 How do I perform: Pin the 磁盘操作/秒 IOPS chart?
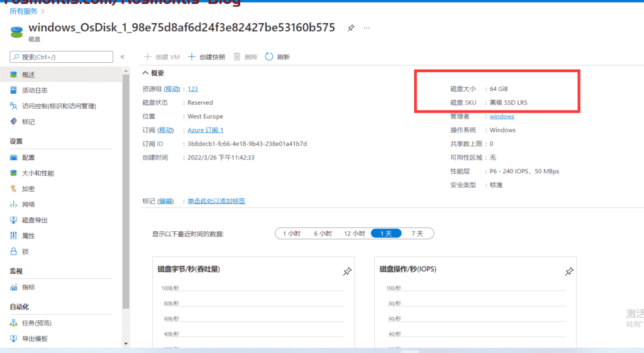(569, 271)
